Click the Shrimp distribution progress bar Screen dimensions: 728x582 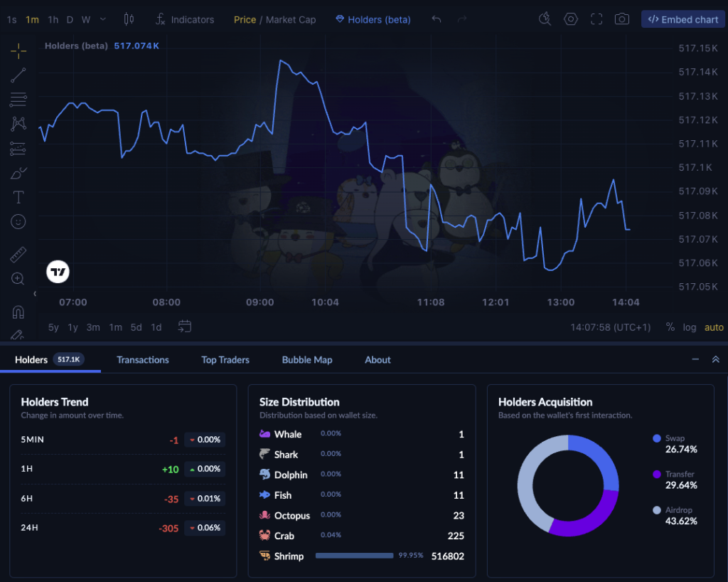point(355,556)
